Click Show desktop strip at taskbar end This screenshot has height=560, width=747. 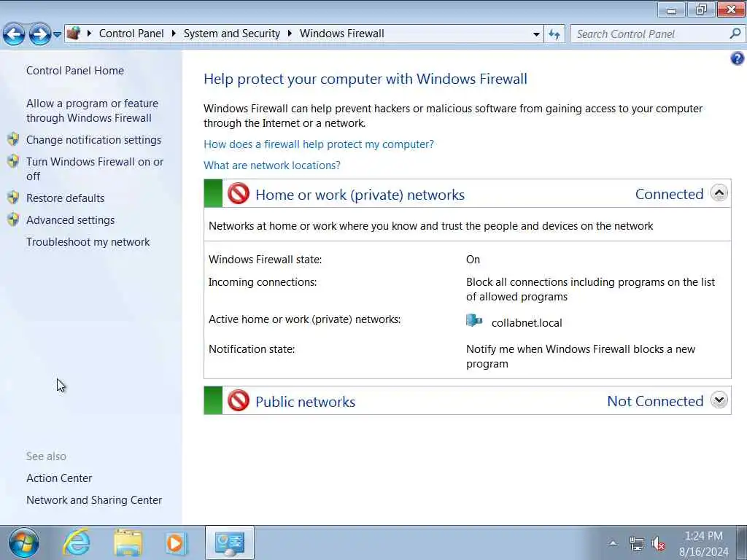click(x=742, y=542)
